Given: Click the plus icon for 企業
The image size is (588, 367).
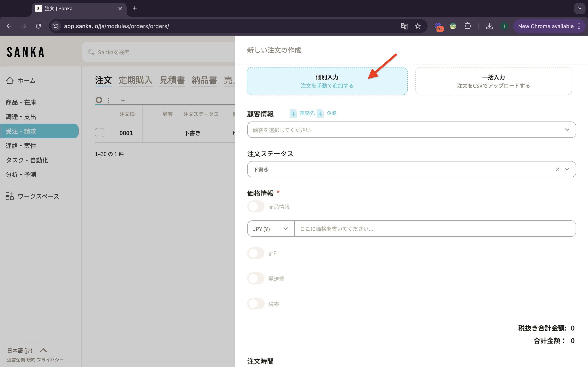Looking at the screenshot, I should 320,114.
